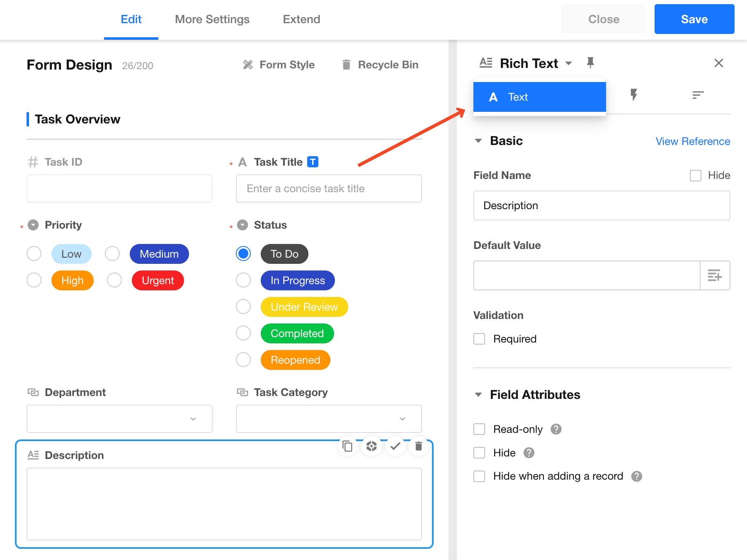The width and height of the screenshot is (747, 560).
Task: Select the To Do status radio button
Action: point(243,253)
